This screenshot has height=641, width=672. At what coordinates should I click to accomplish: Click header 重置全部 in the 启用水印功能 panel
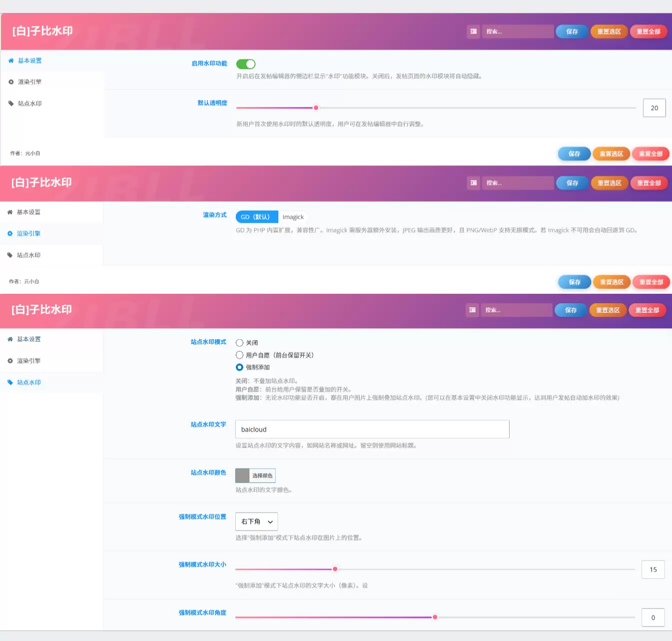point(649,31)
